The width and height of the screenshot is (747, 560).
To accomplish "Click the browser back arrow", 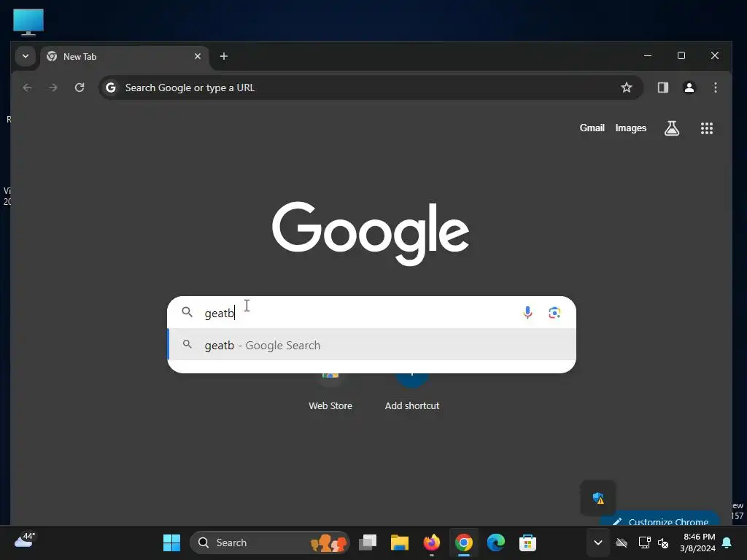I will point(27,87).
